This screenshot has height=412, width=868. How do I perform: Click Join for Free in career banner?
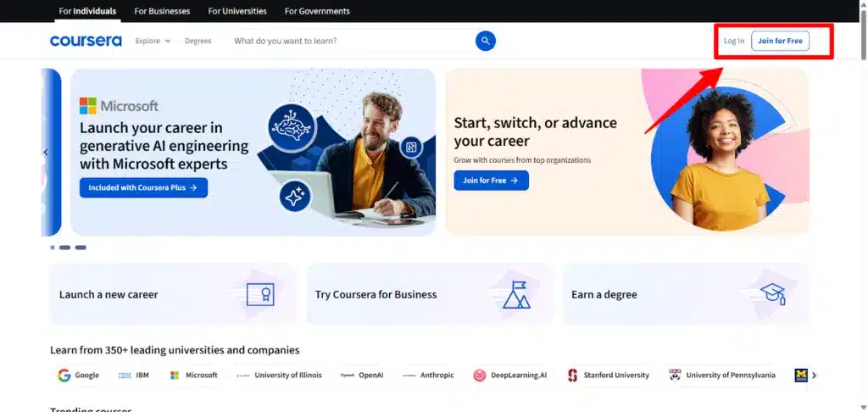(x=491, y=181)
